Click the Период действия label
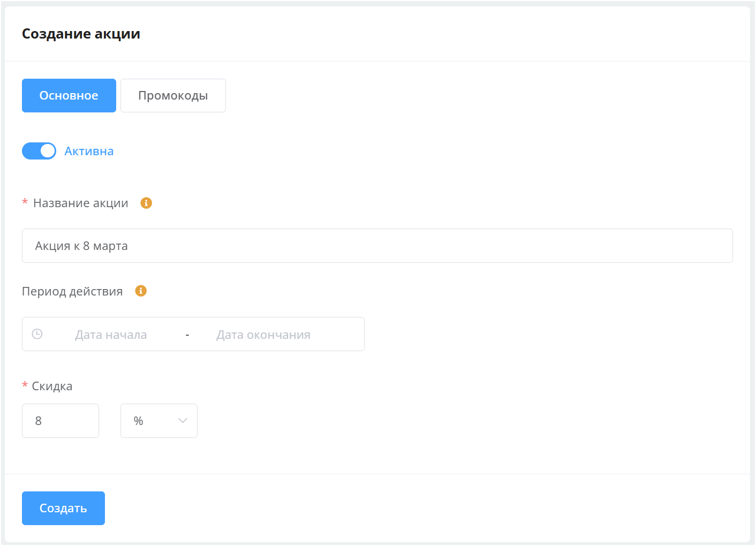 pos(72,291)
